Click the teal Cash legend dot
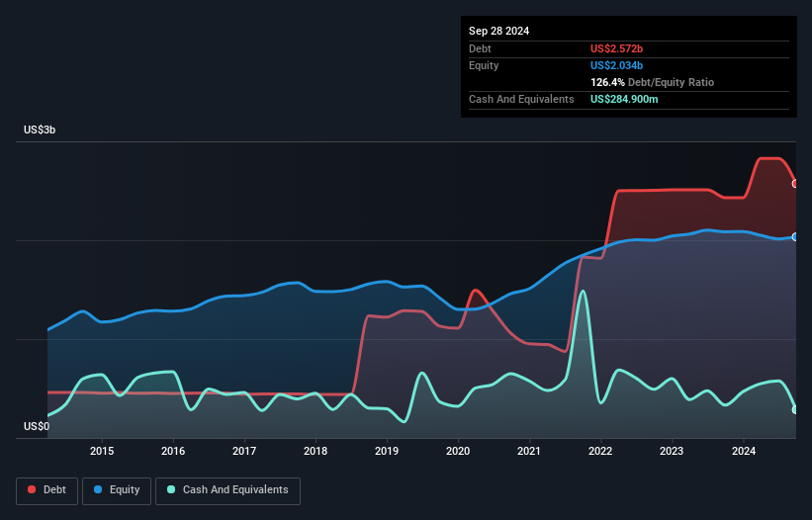 [171, 489]
